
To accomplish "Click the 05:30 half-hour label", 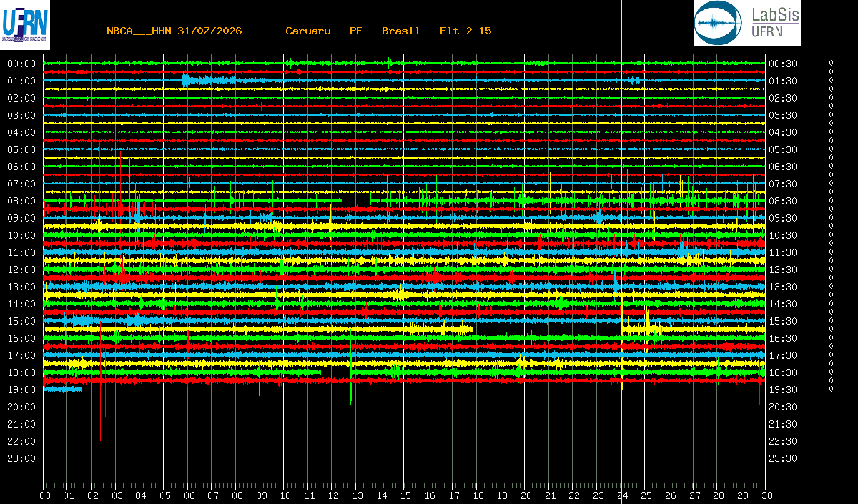I will [783, 149].
